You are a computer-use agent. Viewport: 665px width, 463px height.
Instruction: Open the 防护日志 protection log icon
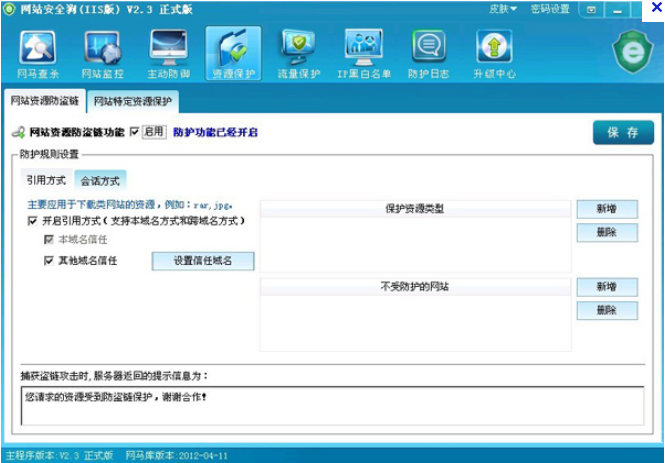coord(428,53)
